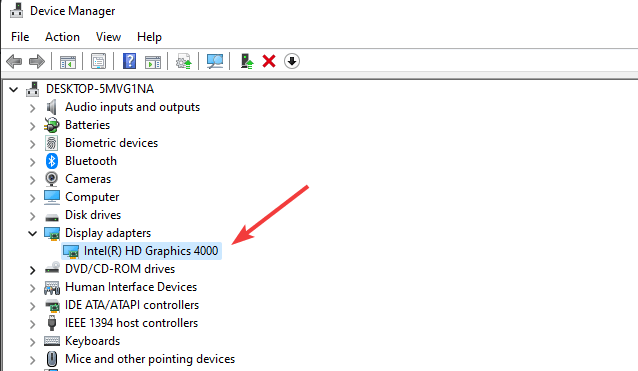Click the Disk drives icon
638x371 pixels.
[52, 217]
